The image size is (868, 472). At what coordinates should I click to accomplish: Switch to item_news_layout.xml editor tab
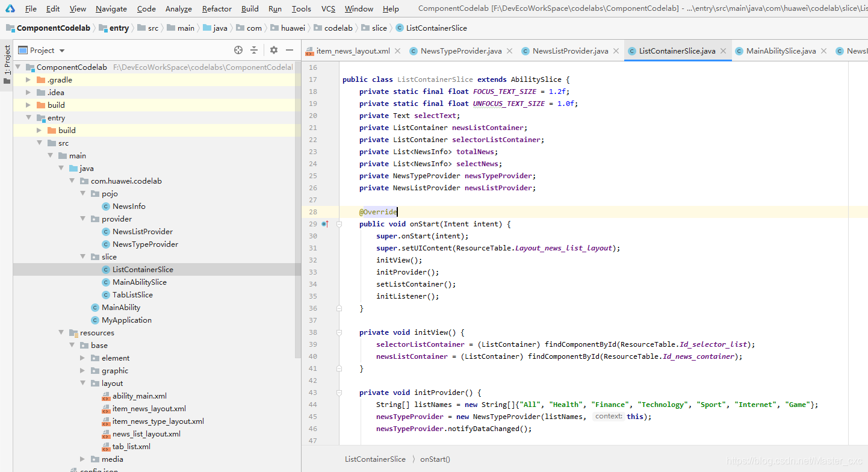tap(353, 51)
